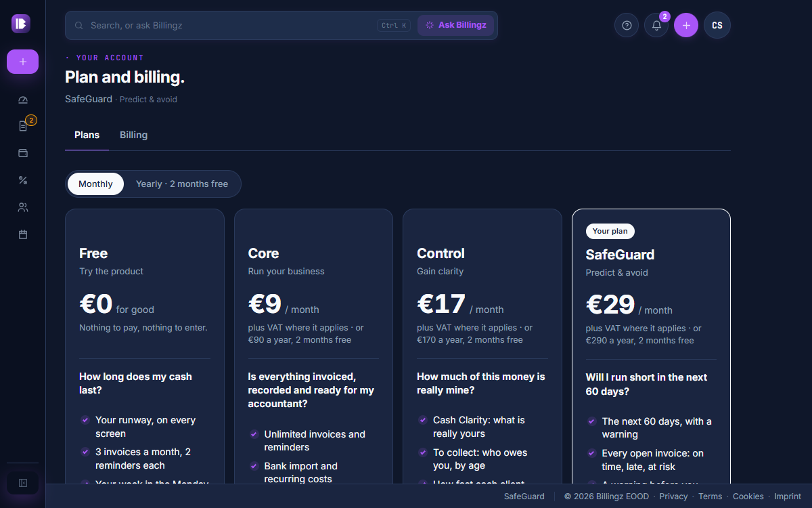
Task: Click the purple plus button in the header
Action: (x=686, y=25)
